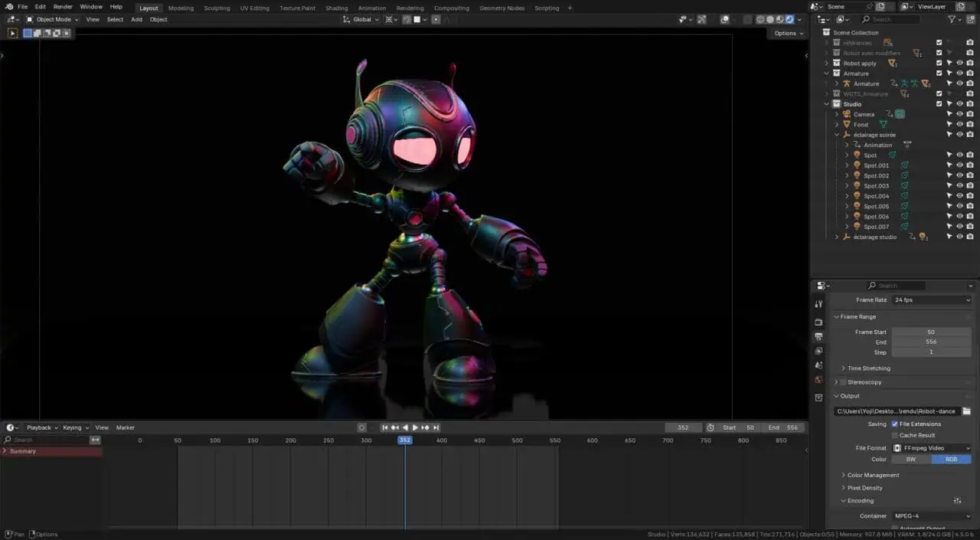Select BW color output button

coord(911,460)
